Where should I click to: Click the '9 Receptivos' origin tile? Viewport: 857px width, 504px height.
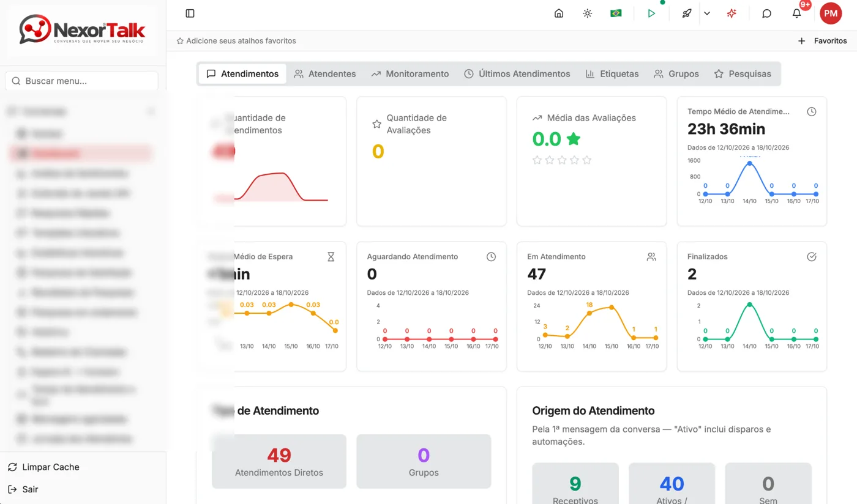click(575, 484)
